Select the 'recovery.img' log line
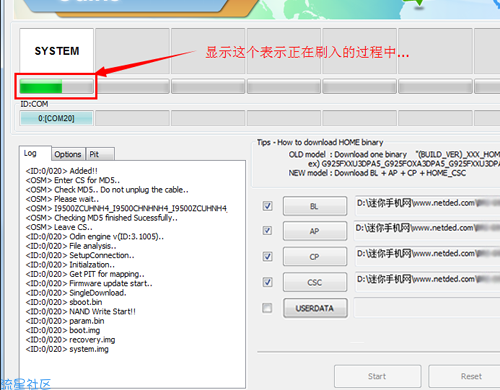Image resolution: width=500 pixels, height=390 pixels. tap(70, 340)
